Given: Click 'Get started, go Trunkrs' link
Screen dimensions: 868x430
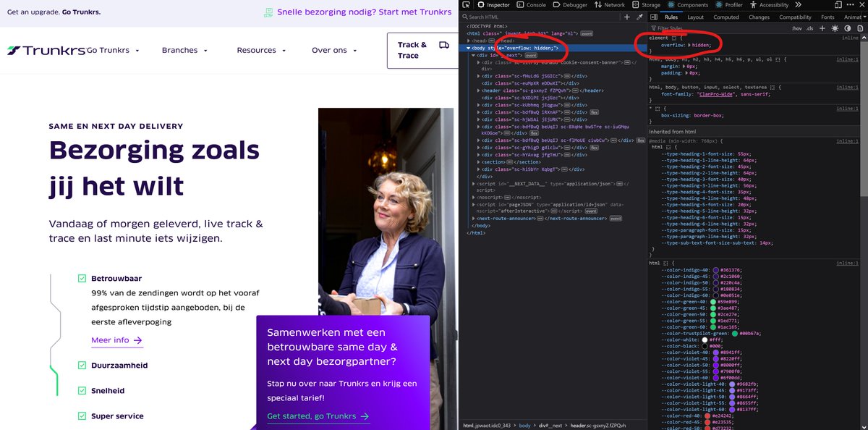Looking at the screenshot, I should (318, 416).
